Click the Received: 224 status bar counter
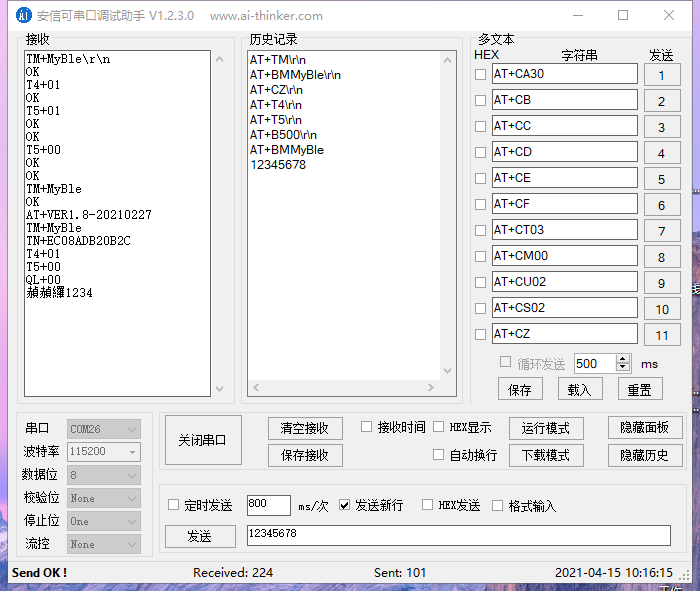The width and height of the screenshot is (700, 591). (233, 573)
